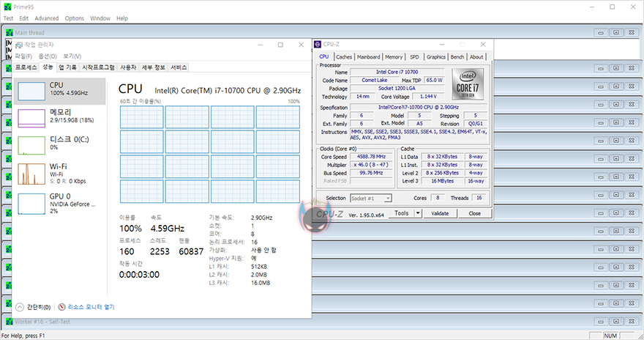Select the 성능 tab in Task Manager

click(48, 67)
